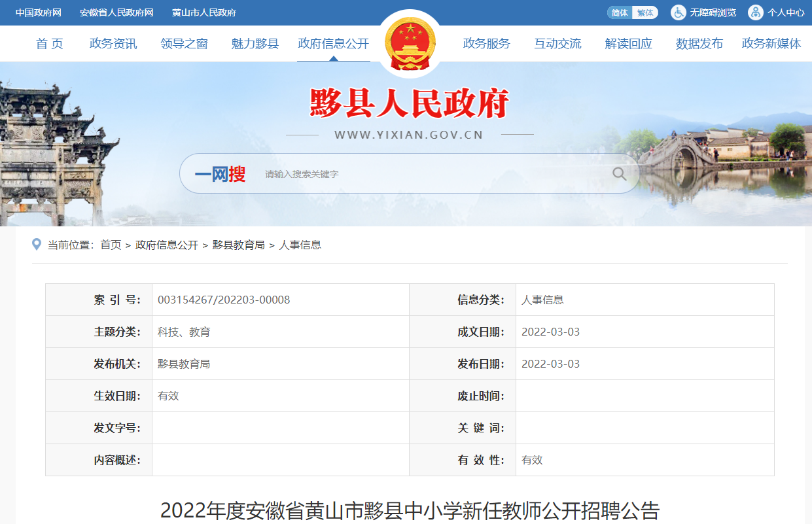Click 政府信息公开 in the breadcrumb
The height and width of the screenshot is (524, 812).
[167, 245]
